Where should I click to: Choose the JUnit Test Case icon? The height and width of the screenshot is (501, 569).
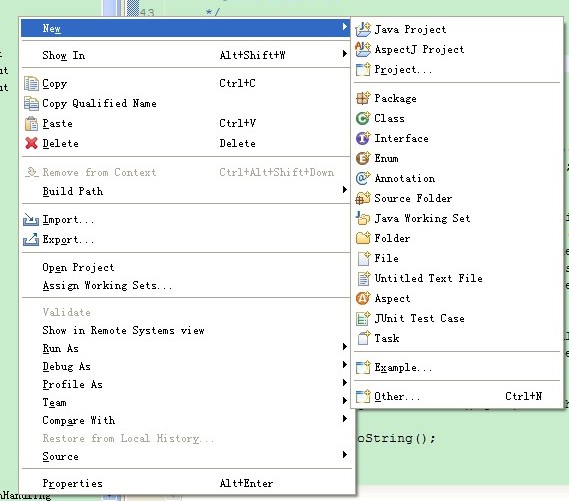click(363, 319)
